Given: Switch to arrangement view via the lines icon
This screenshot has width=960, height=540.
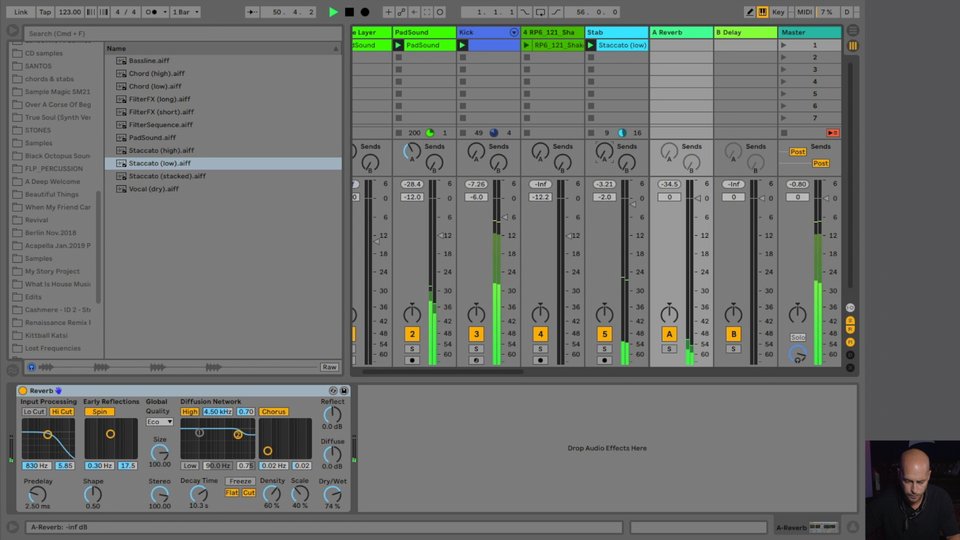Looking at the screenshot, I should tap(853, 31).
